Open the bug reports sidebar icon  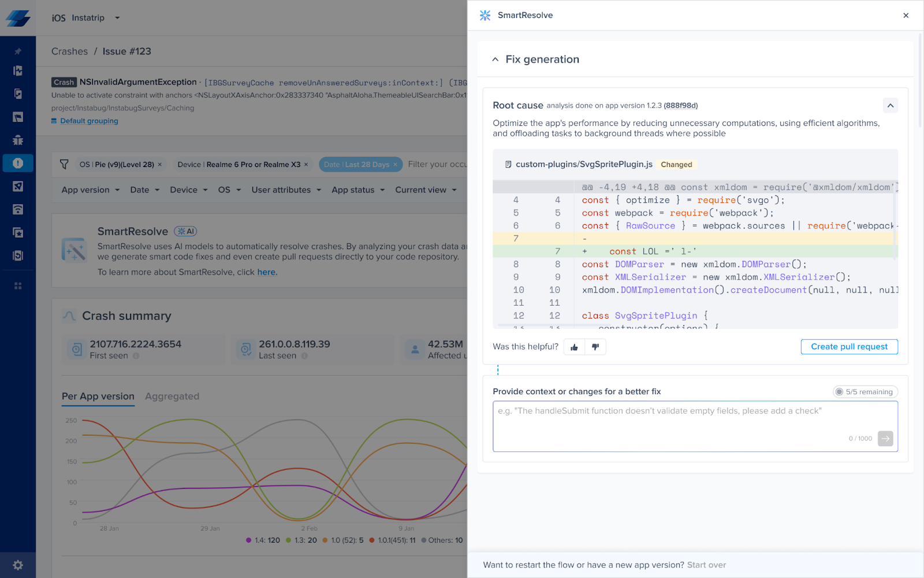coord(18,140)
